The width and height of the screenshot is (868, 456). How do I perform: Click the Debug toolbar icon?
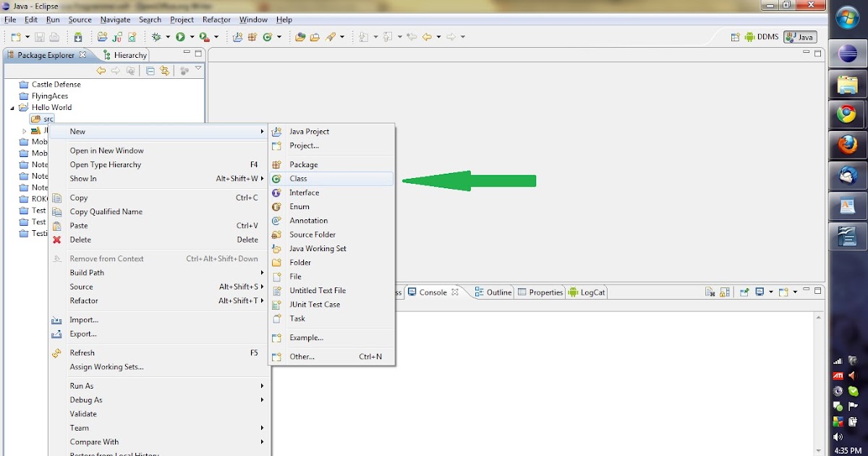point(156,36)
